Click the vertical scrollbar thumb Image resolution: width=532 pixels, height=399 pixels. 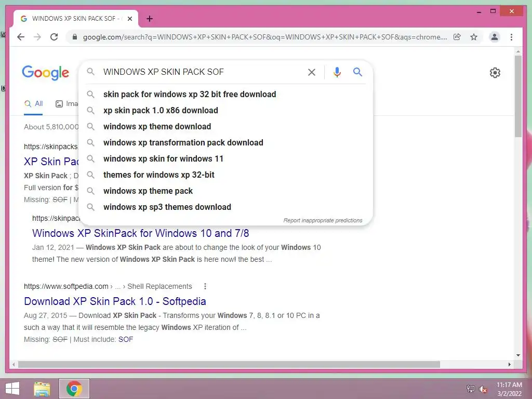tap(518, 96)
